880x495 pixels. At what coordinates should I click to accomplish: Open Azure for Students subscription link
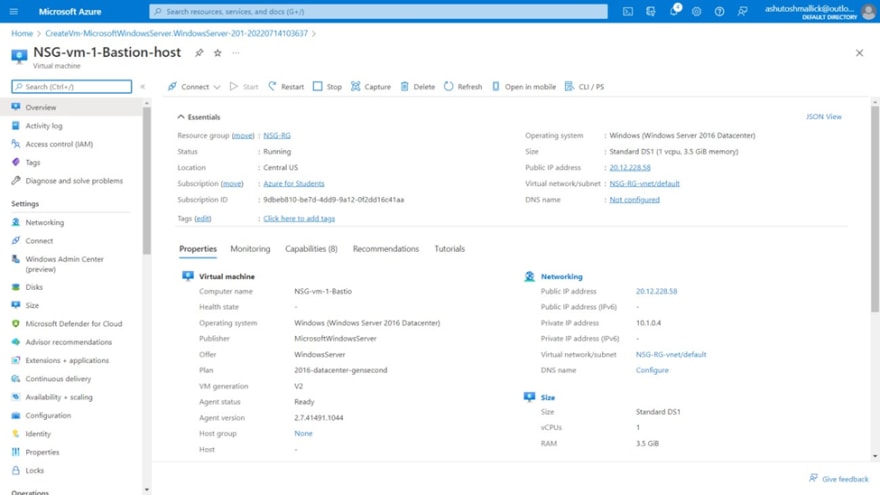coord(294,184)
